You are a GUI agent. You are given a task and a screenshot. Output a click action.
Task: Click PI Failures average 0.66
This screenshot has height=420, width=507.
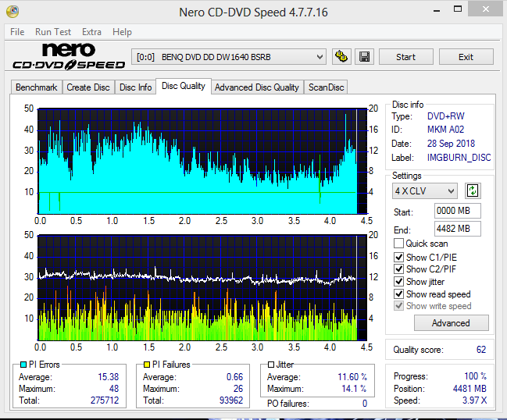coord(234,377)
